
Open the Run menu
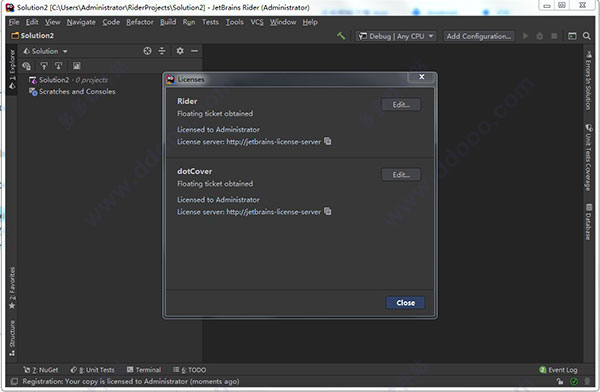pyautogui.click(x=189, y=22)
